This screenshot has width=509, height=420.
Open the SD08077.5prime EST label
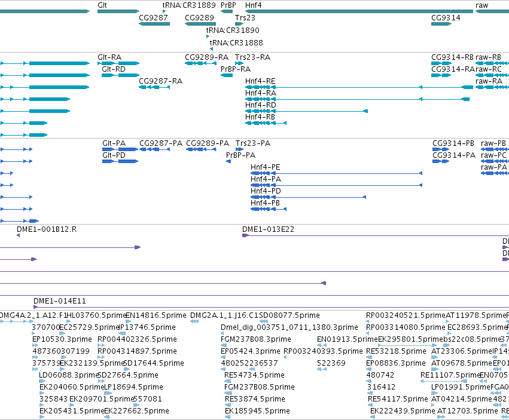coord(289,315)
